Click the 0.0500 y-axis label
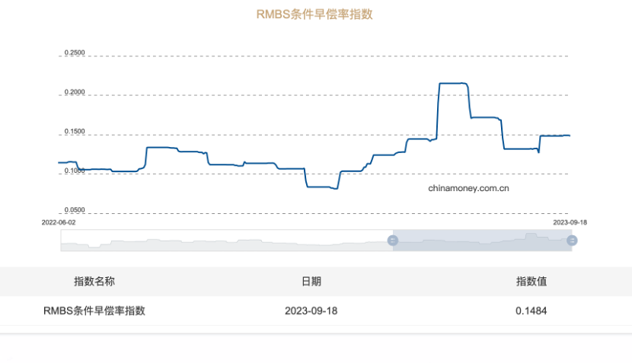Image resolution: width=632 pixels, height=364 pixels. [75, 210]
